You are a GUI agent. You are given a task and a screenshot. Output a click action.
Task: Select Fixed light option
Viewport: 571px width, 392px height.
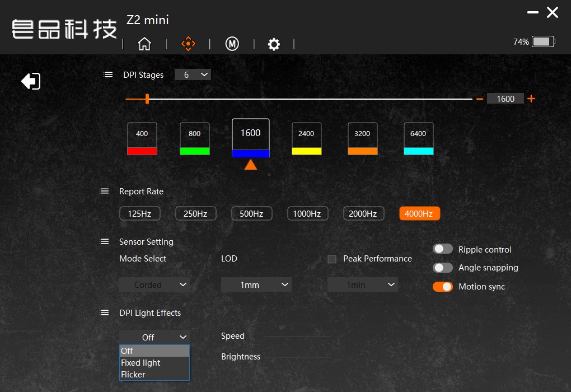(x=155, y=362)
